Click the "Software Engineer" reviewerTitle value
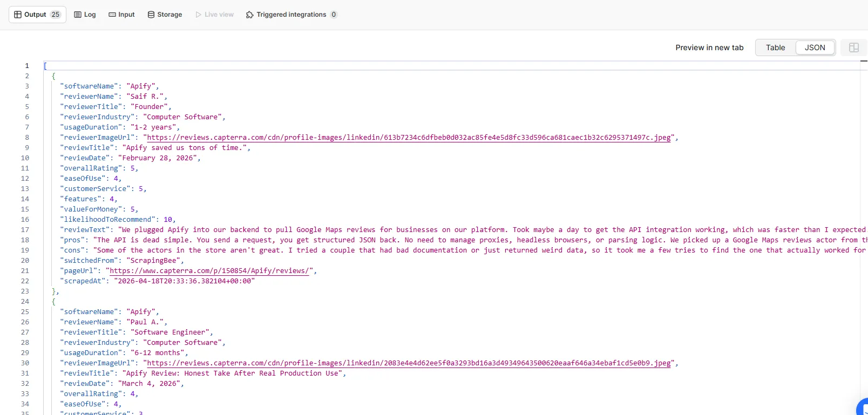This screenshot has width=868, height=415. (x=170, y=332)
